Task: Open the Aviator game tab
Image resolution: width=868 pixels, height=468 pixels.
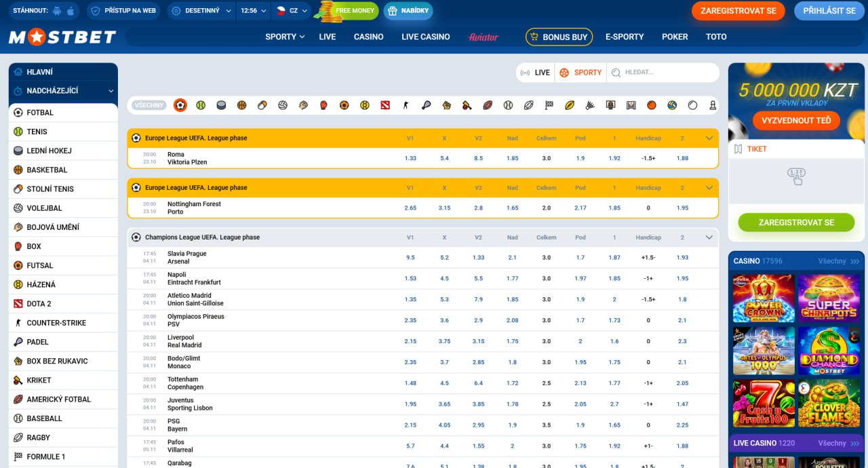Action: point(484,37)
